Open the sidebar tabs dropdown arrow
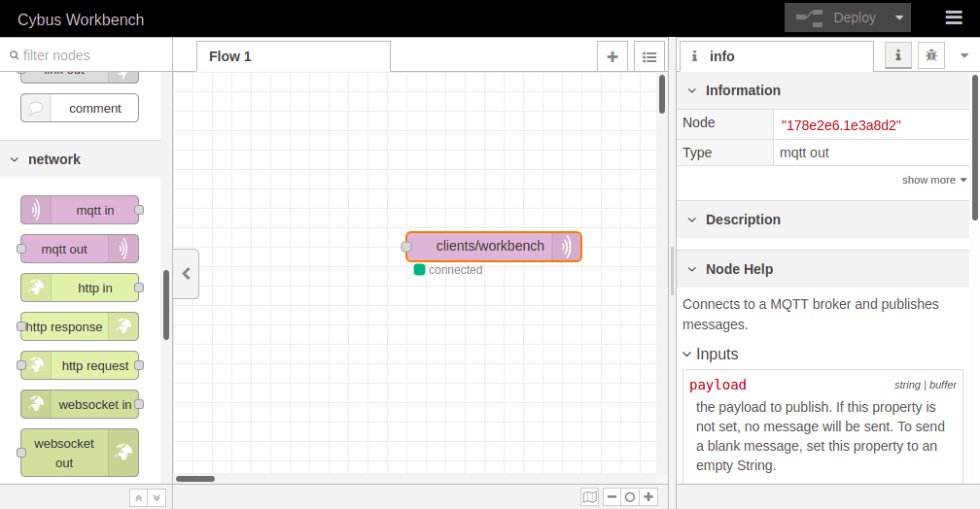This screenshot has width=980, height=509. coord(964,55)
